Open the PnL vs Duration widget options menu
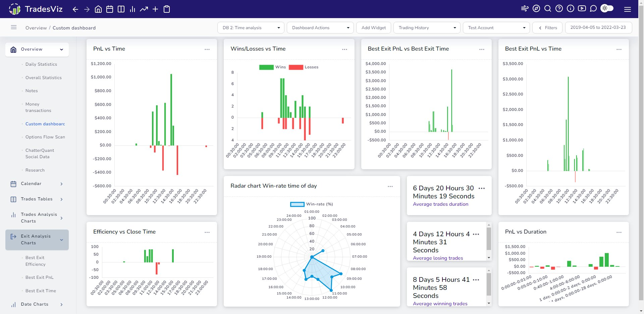 (x=619, y=232)
